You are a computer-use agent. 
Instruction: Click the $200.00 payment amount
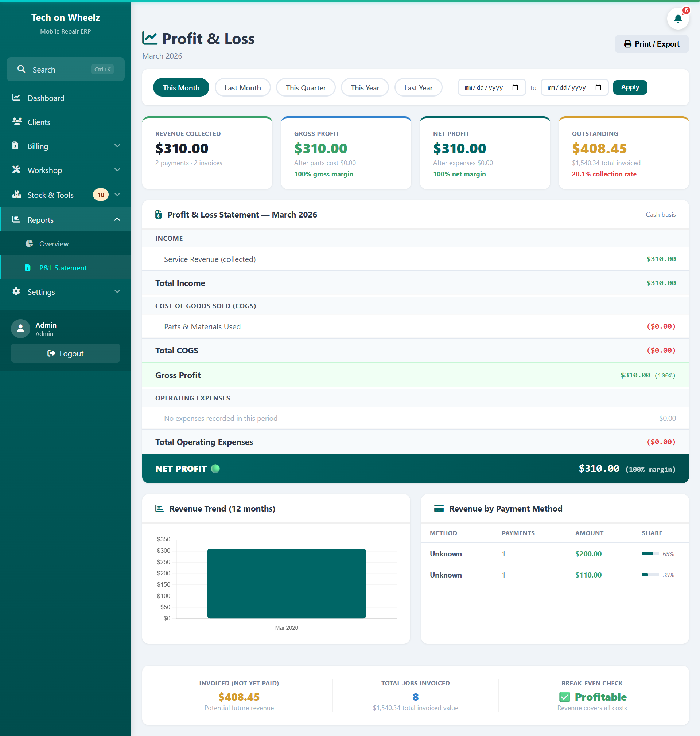point(588,553)
